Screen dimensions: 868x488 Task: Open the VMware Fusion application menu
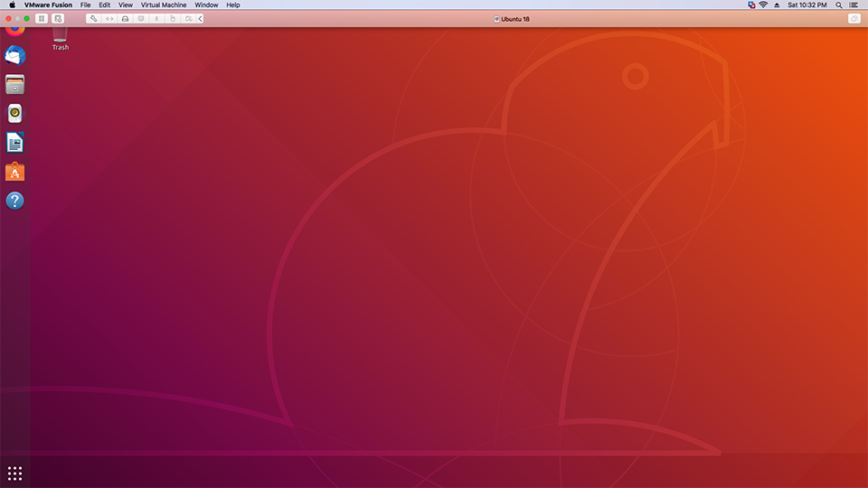(x=48, y=5)
